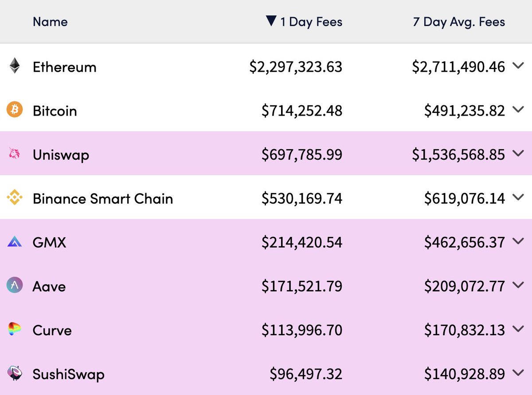Click the blue GMX triangle icon
This screenshot has width=532, height=395.
click(x=15, y=242)
